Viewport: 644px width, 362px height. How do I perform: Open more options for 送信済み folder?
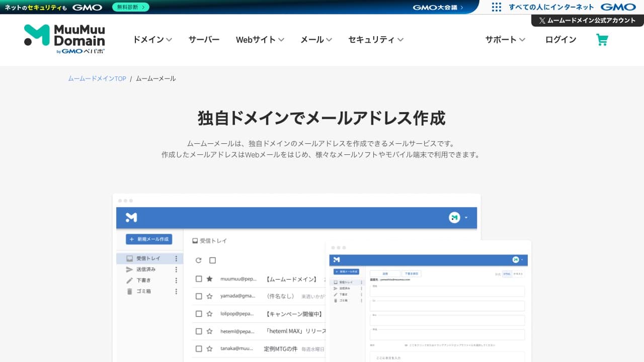click(x=176, y=269)
